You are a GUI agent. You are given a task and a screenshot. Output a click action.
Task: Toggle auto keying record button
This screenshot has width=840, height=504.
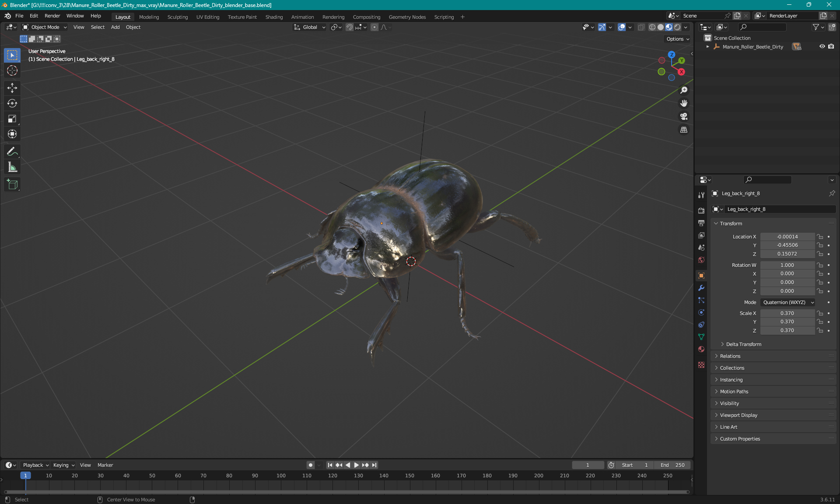click(x=310, y=465)
